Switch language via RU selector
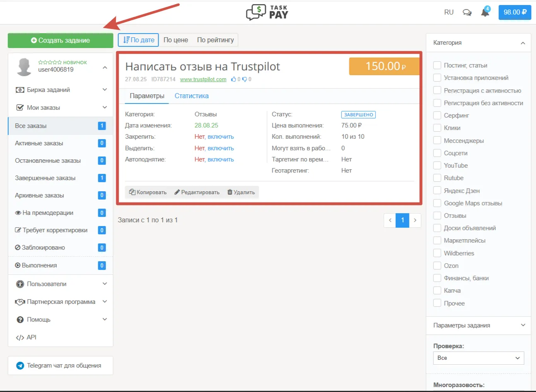 (x=449, y=12)
